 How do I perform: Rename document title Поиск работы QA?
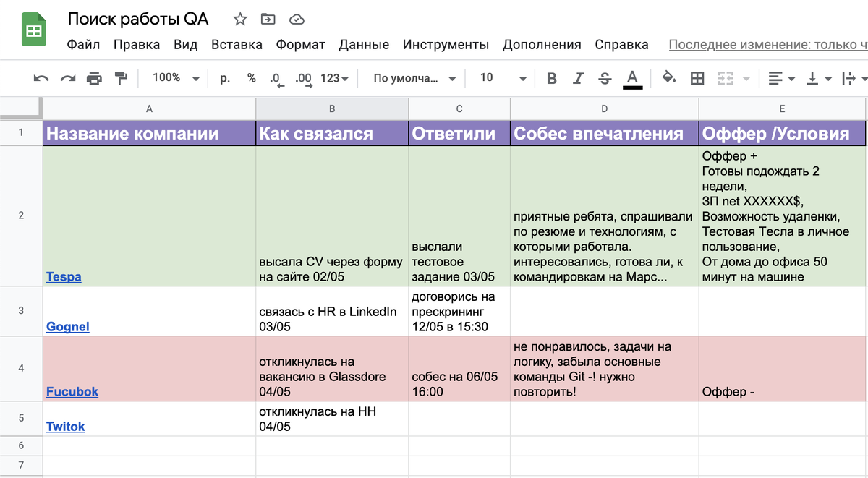pos(138,20)
